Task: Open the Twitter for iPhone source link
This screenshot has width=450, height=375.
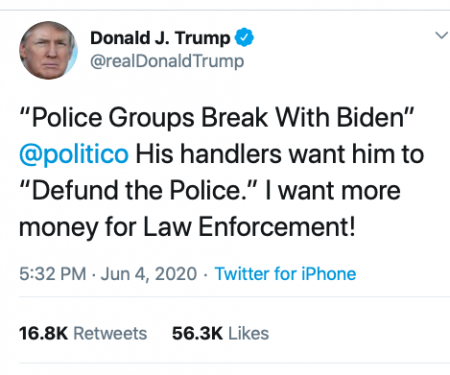Action: [x=285, y=274]
